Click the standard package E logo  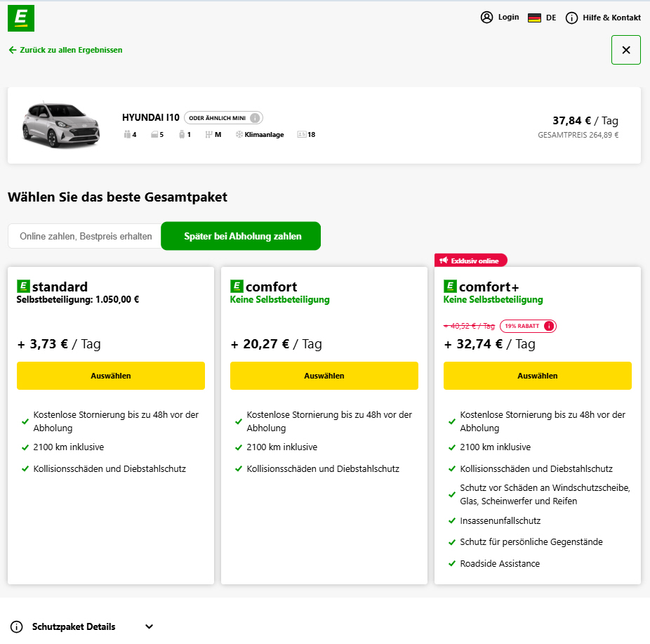click(x=24, y=286)
